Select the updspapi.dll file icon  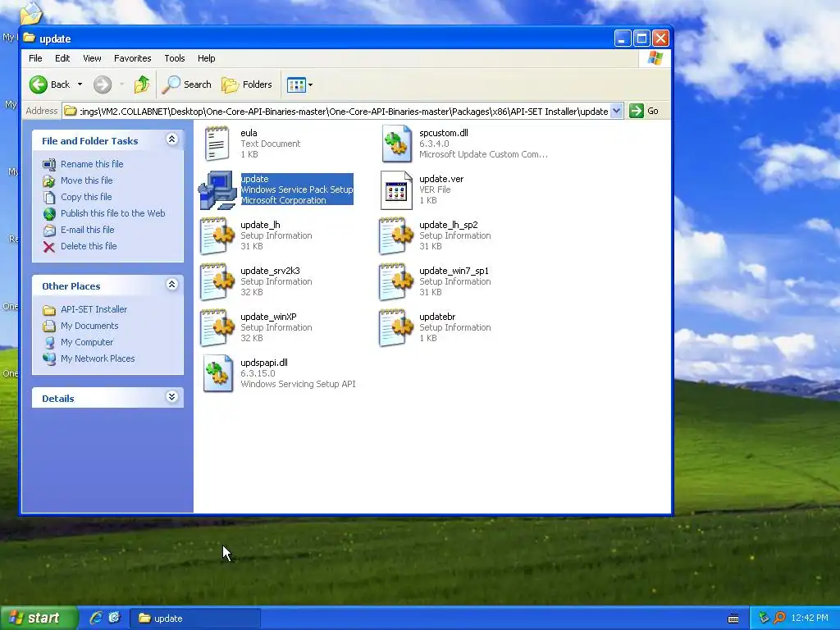[218, 373]
